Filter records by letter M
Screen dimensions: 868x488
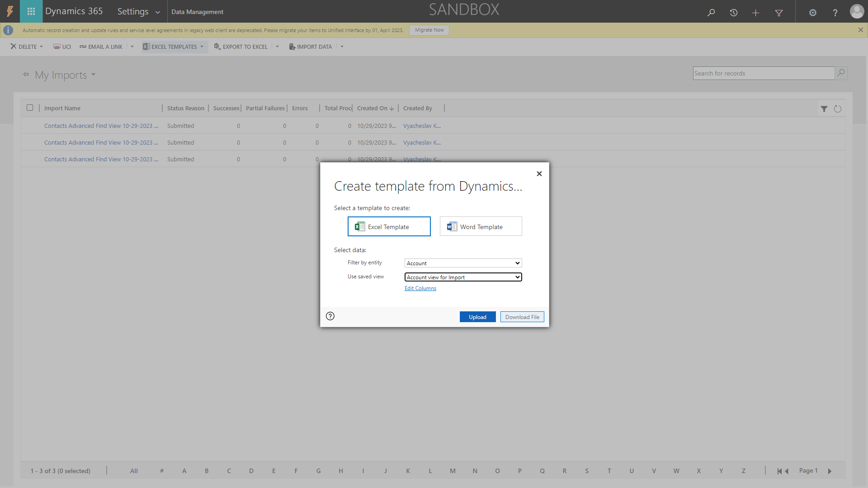pos(453,471)
